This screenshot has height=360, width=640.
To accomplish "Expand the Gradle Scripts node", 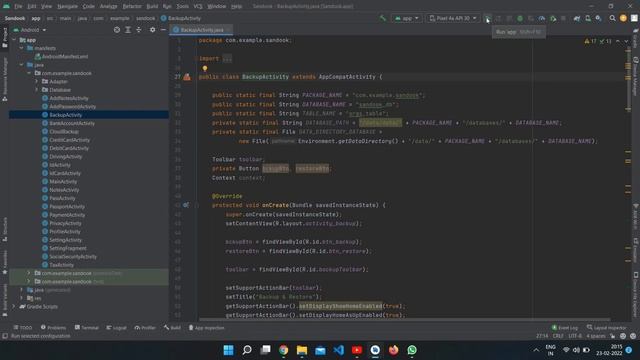I will tap(13, 307).
